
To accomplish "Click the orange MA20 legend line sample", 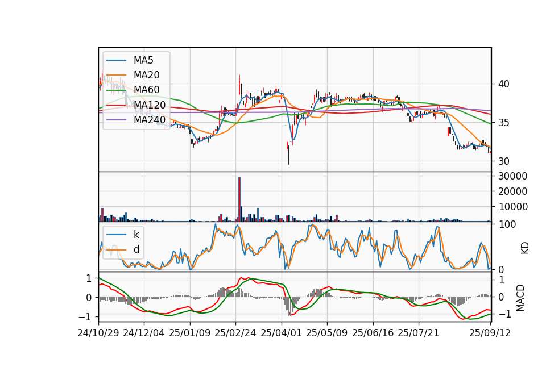I will point(116,75).
